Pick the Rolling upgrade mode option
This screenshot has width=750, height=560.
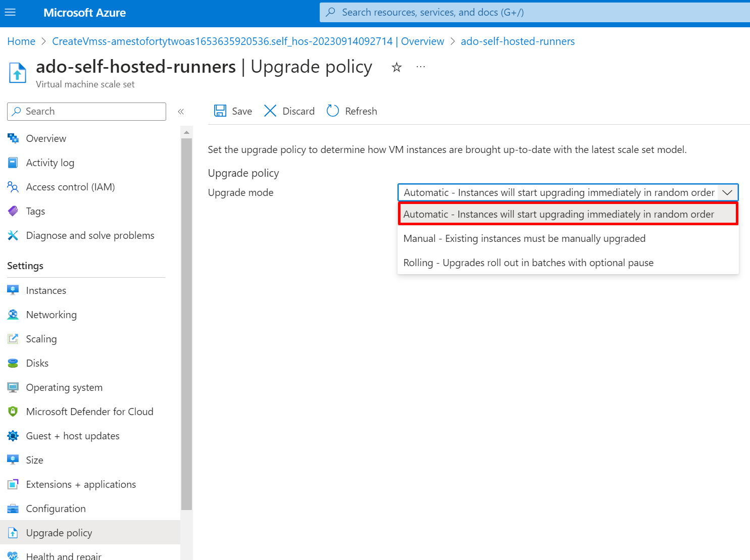528,263
